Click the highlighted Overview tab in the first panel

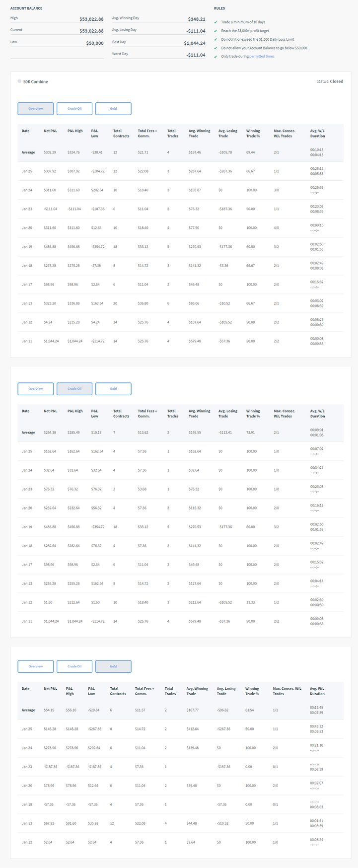[x=35, y=109]
